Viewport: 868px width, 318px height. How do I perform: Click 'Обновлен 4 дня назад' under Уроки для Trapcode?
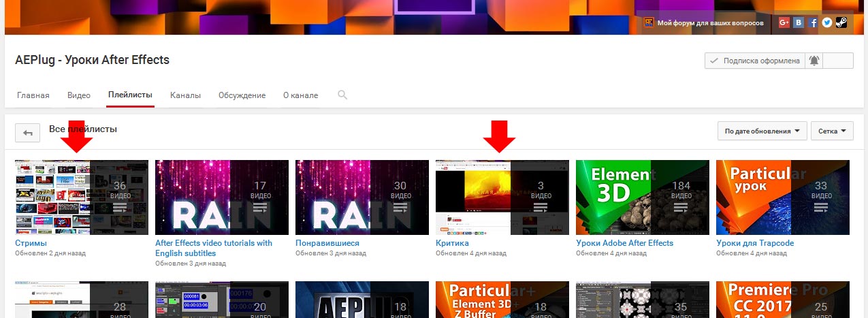(x=752, y=253)
